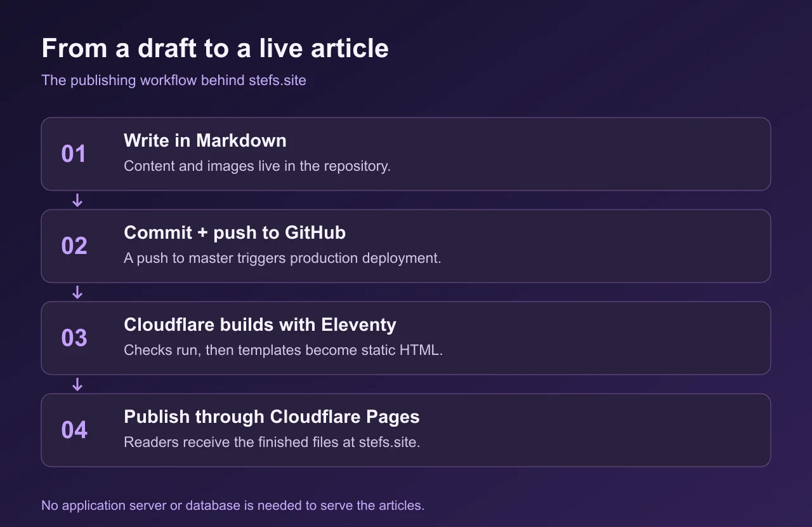Screen dimensions: 812x527
Task: Click "Readers receive the finished files at stefs.site."
Action: tap(272, 442)
